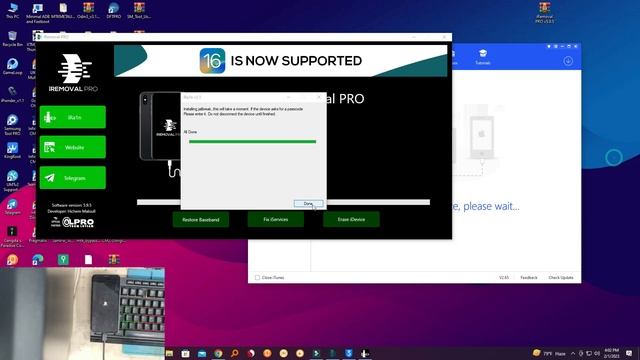The image size is (640, 360).
Task: Click the Fix iServices button
Action: pos(276,219)
